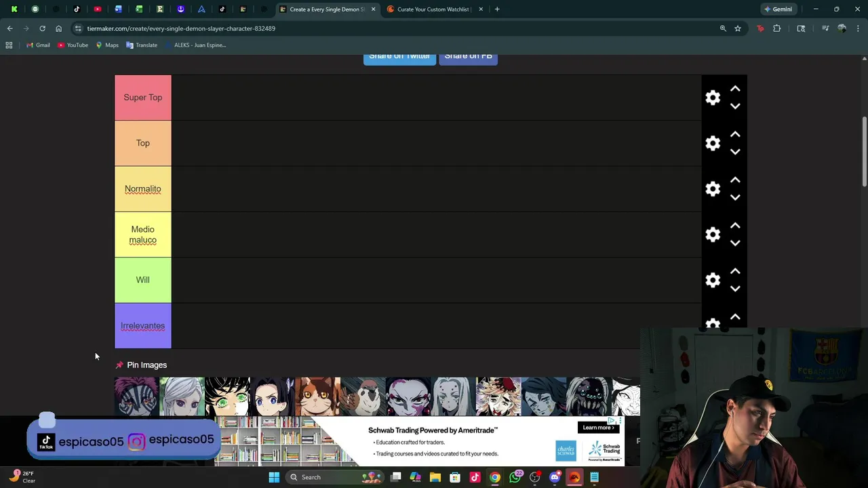
Task: Move Will tier up with arrow
Action: (735, 271)
